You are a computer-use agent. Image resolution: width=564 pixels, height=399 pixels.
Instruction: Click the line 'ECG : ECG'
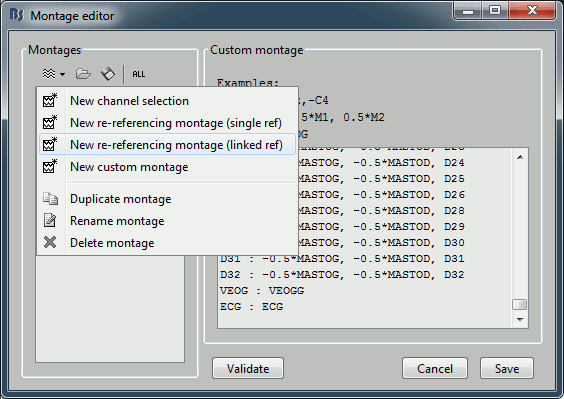pos(251,307)
